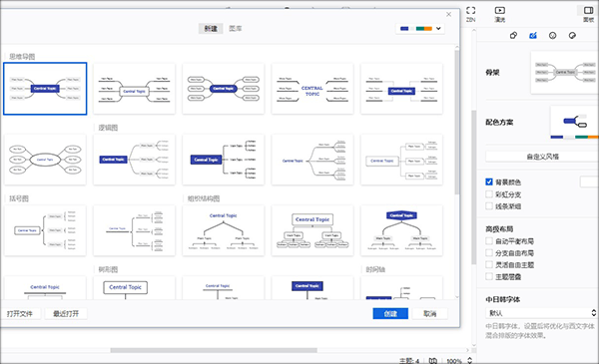Open the color theme dropdown in dialog
The width and height of the screenshot is (599, 364).
click(420, 29)
